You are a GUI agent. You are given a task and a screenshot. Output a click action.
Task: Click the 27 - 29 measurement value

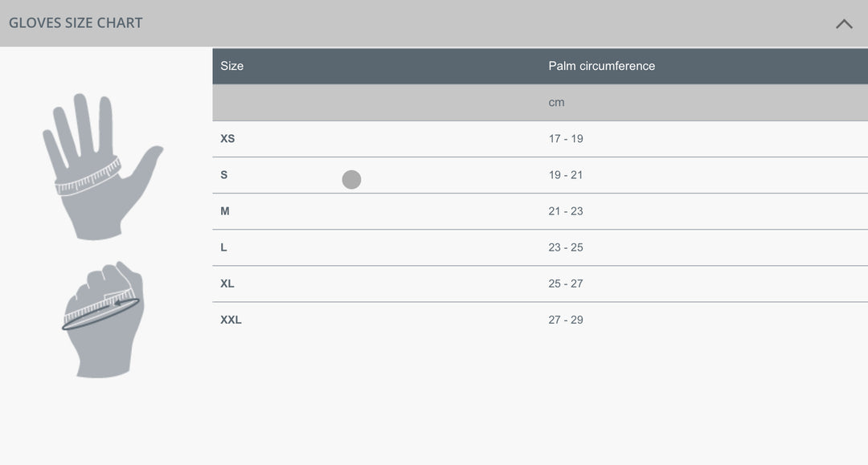[x=566, y=320]
